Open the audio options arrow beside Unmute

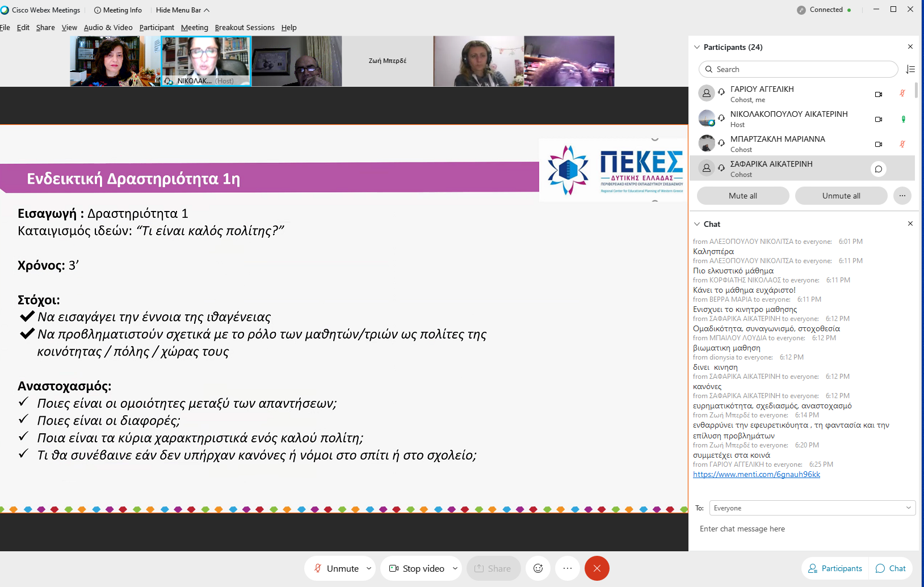369,568
